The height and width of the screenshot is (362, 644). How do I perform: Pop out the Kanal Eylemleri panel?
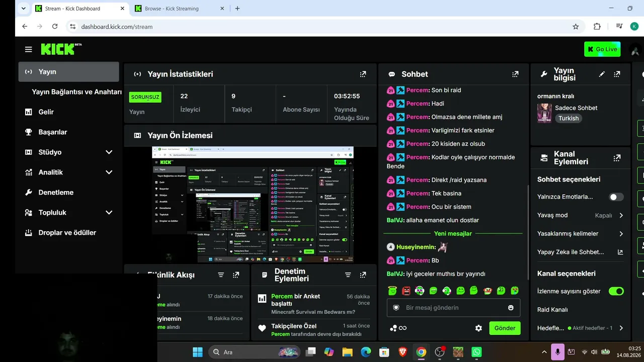click(x=617, y=158)
